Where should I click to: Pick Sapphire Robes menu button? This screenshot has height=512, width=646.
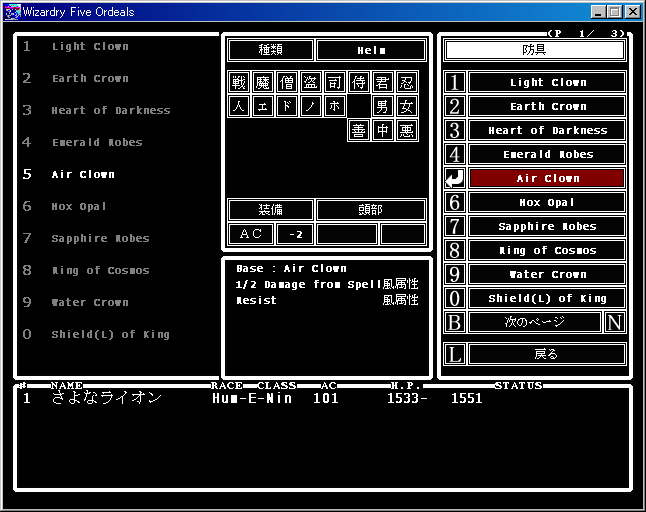(547, 226)
